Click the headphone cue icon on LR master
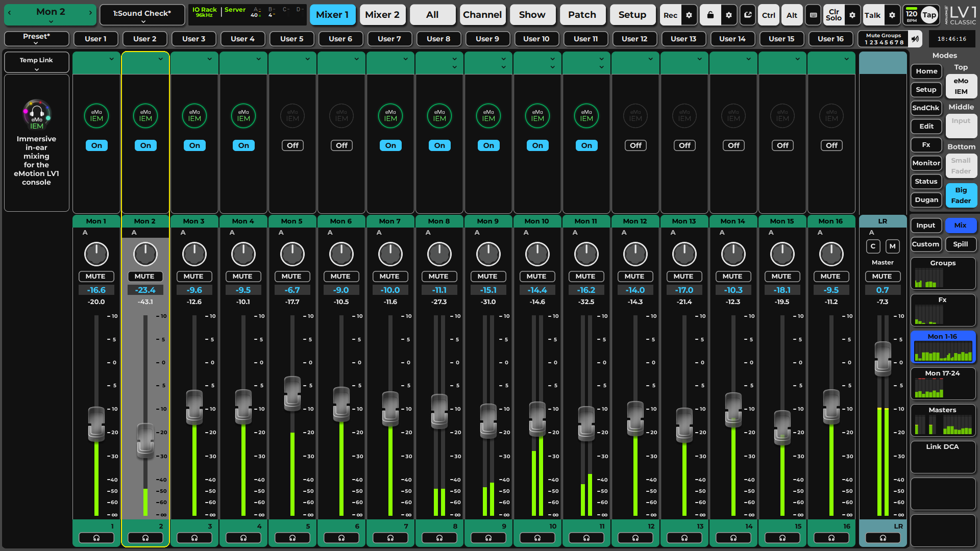980x551 pixels. click(x=883, y=538)
